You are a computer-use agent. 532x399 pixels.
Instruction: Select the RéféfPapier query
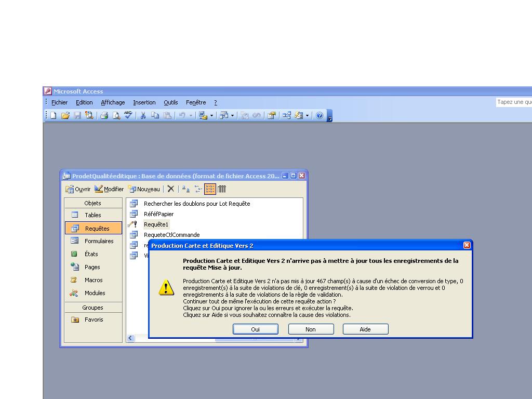[x=158, y=214]
